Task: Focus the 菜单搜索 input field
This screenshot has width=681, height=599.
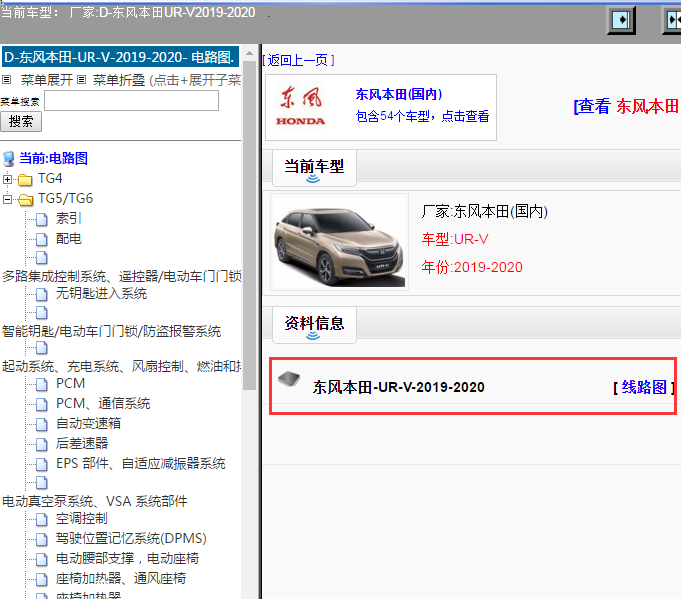Action: 132,101
